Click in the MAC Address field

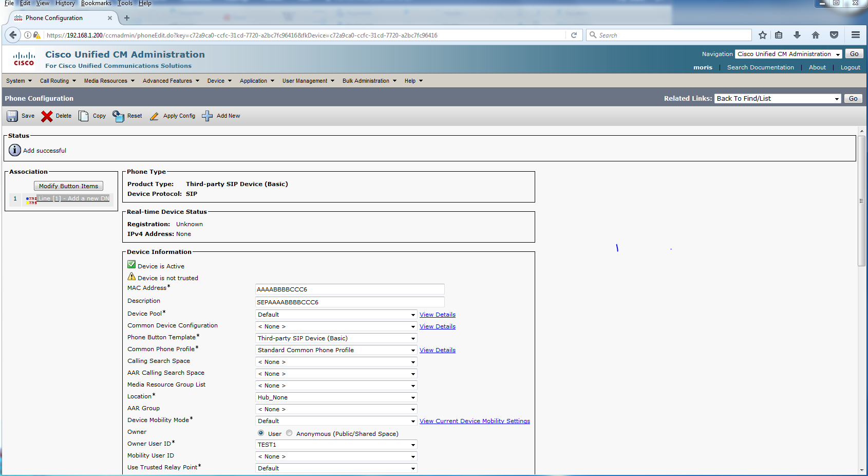coord(350,289)
